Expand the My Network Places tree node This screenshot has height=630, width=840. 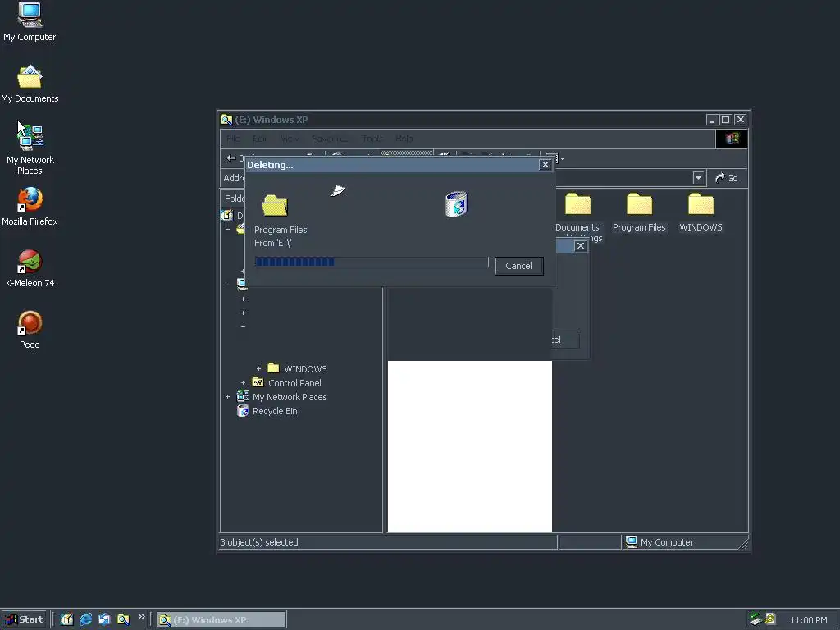tap(228, 396)
